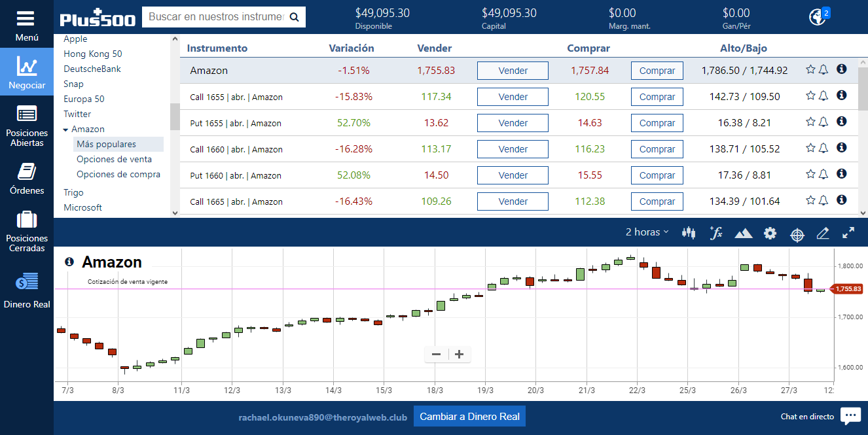This screenshot has width=868, height=435.
Task: Open chart settings gear
Action: click(x=770, y=233)
